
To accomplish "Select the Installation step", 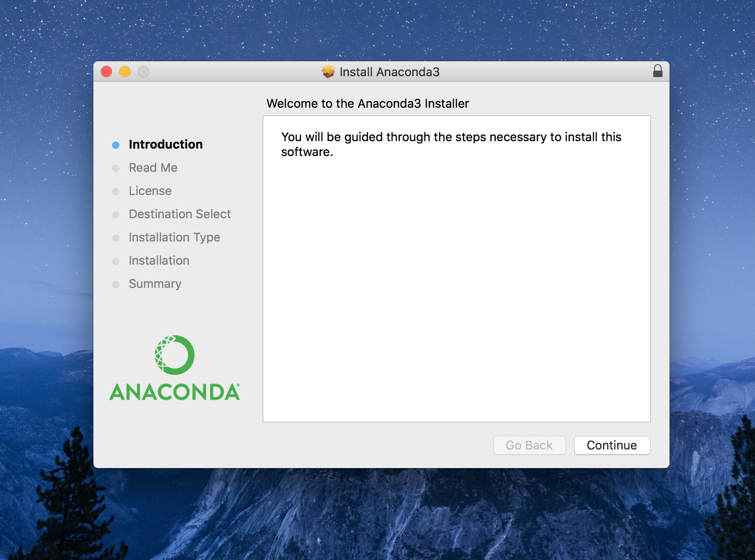I will (159, 260).
